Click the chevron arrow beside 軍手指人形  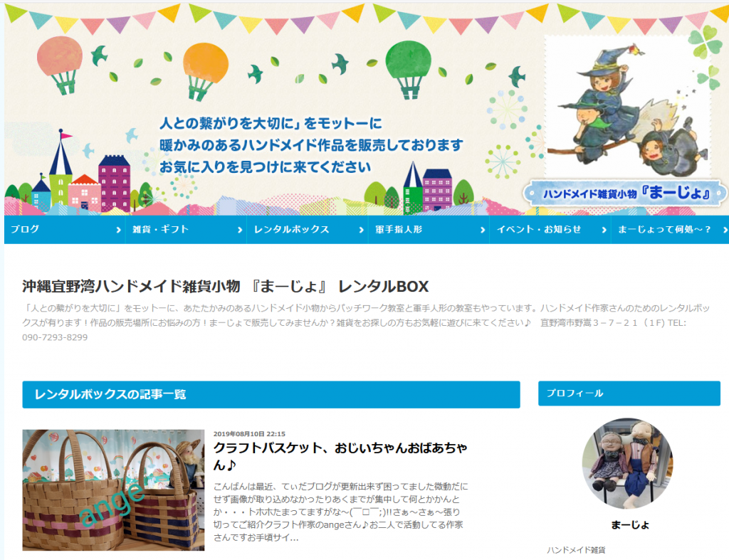click(x=483, y=230)
